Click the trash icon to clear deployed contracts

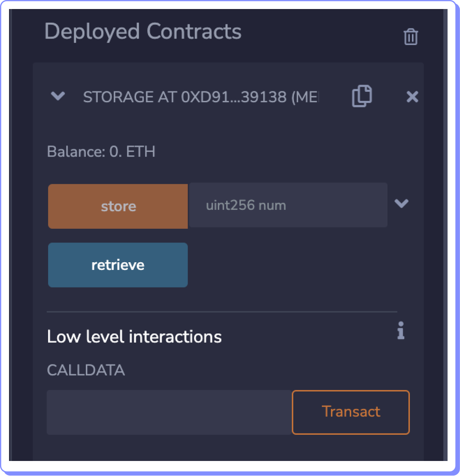tap(411, 36)
